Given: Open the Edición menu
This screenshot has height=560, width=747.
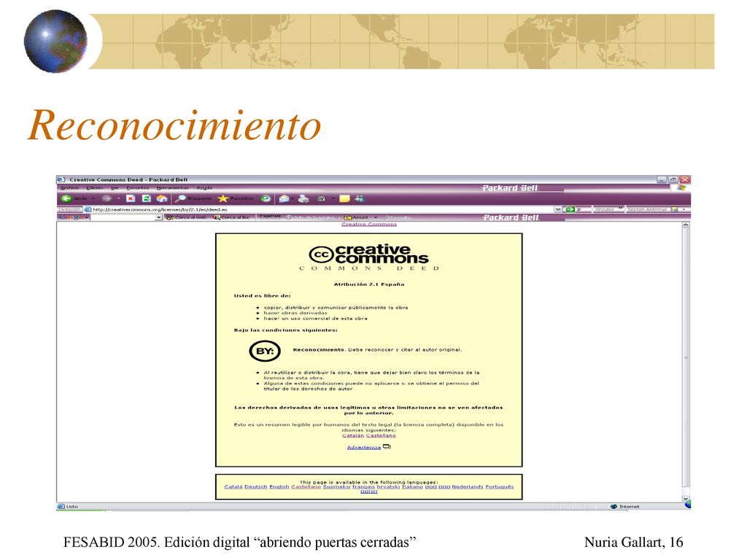Looking at the screenshot, I should [94, 187].
